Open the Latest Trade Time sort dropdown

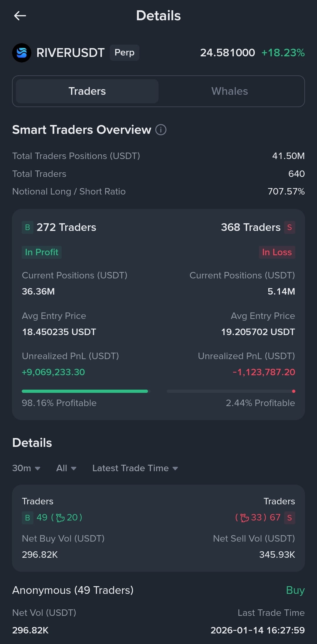pos(135,468)
